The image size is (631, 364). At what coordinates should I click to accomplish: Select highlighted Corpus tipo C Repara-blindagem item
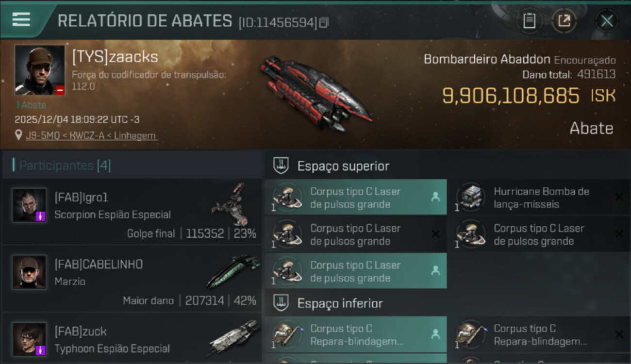356,334
